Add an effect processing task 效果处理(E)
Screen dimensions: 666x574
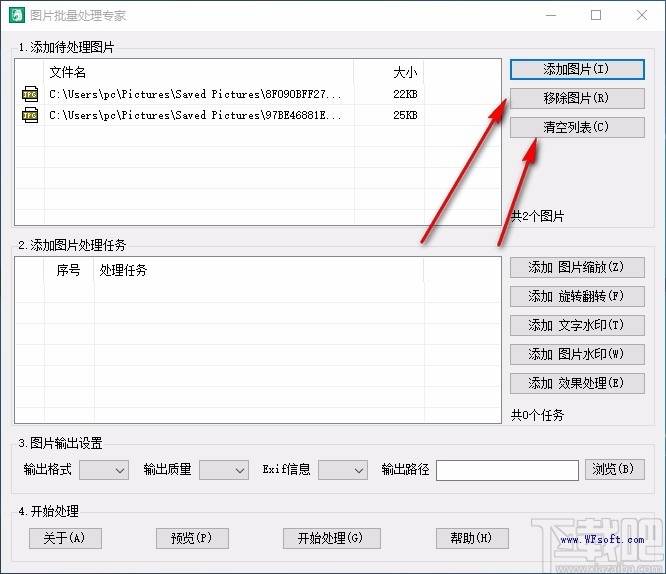pyautogui.click(x=577, y=383)
